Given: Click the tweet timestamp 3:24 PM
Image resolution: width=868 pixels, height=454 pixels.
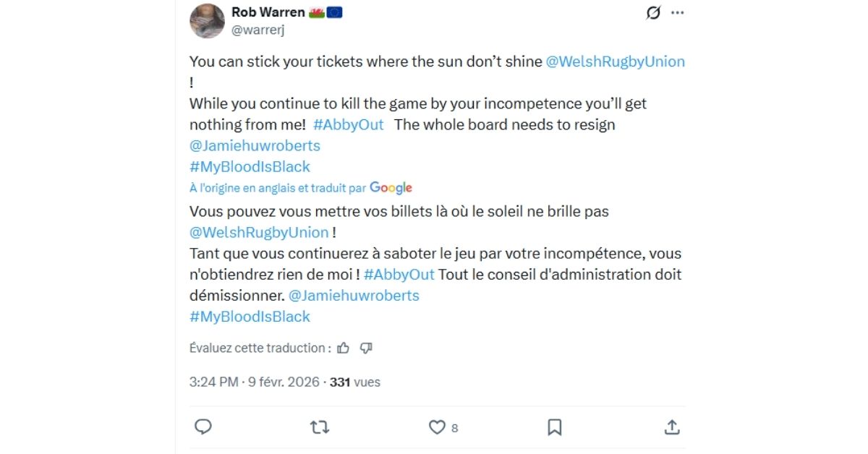Looking at the screenshot, I should (x=213, y=382).
